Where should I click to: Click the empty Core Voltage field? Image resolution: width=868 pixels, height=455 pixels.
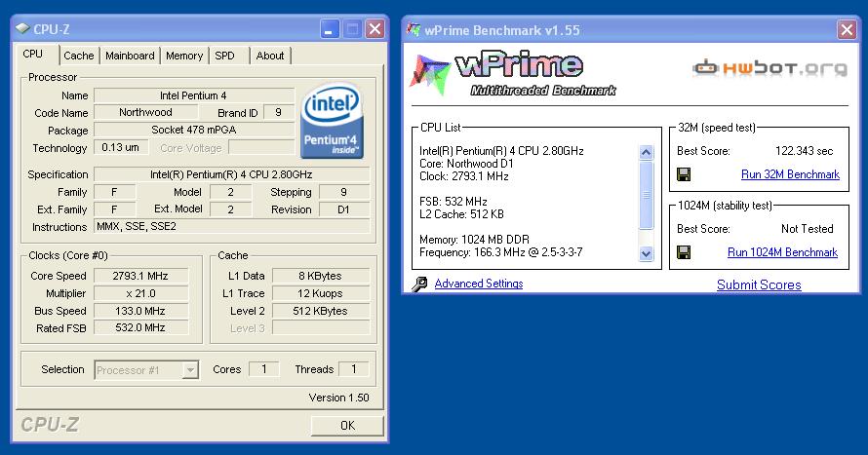point(261,148)
